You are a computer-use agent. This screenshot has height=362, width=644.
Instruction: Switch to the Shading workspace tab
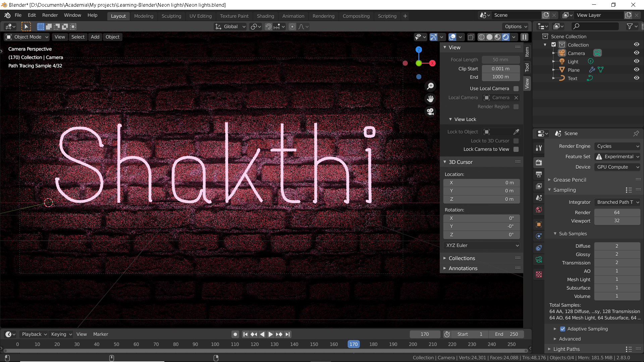pyautogui.click(x=265, y=16)
